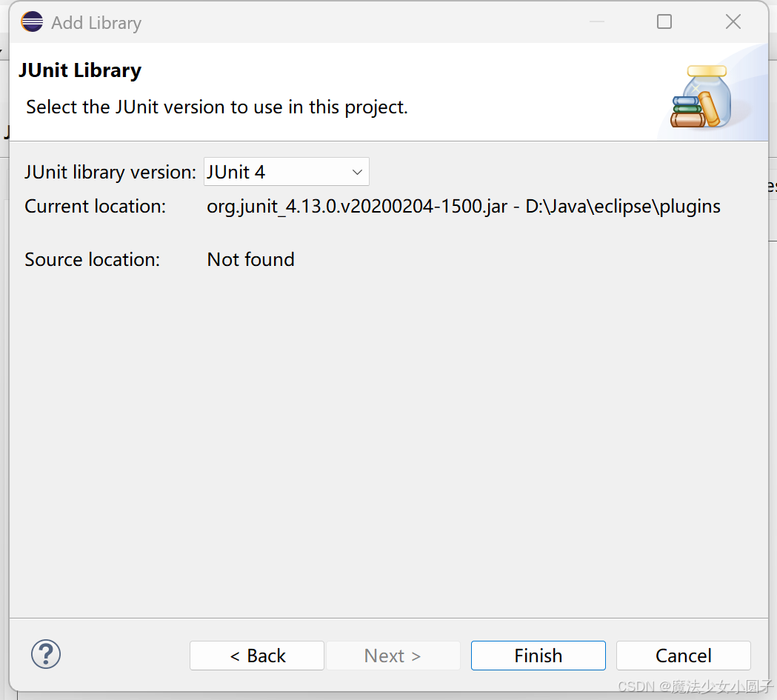The image size is (777, 700).
Task: Close the Add Library dialog
Action: (x=733, y=21)
